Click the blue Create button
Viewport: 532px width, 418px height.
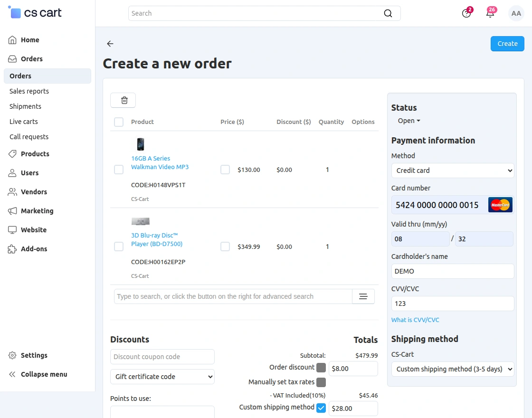[x=507, y=44]
